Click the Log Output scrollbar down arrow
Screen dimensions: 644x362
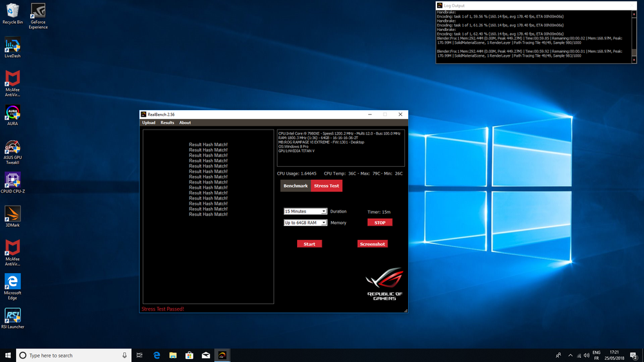634,60
